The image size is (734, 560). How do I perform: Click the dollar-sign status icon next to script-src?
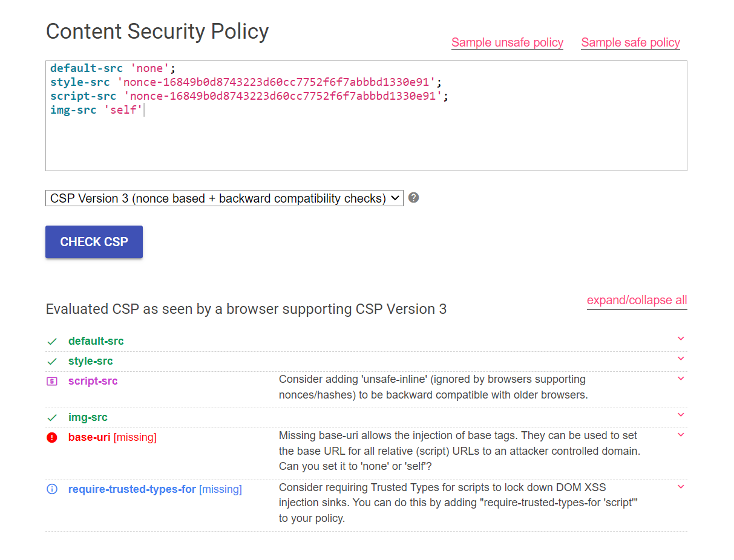(52, 380)
